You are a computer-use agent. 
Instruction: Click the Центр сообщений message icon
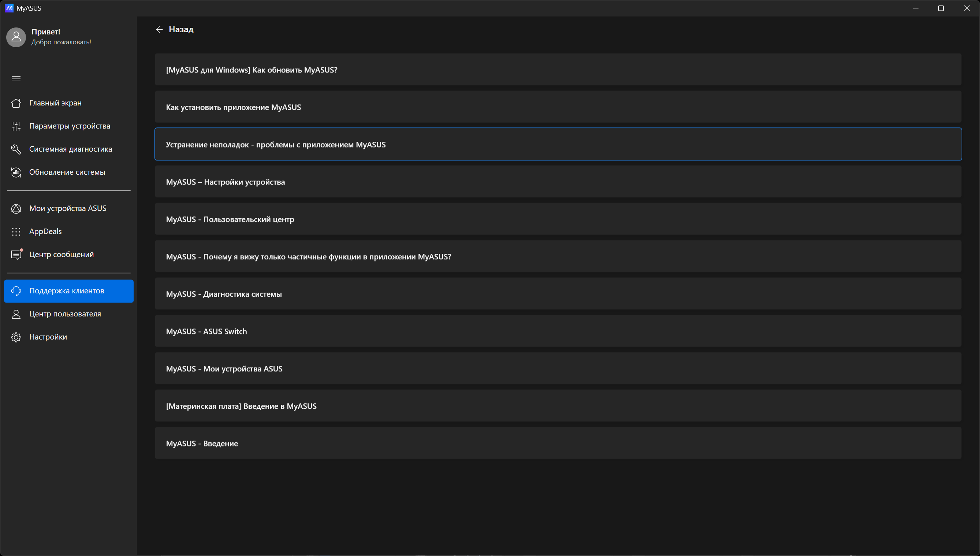pyautogui.click(x=16, y=254)
